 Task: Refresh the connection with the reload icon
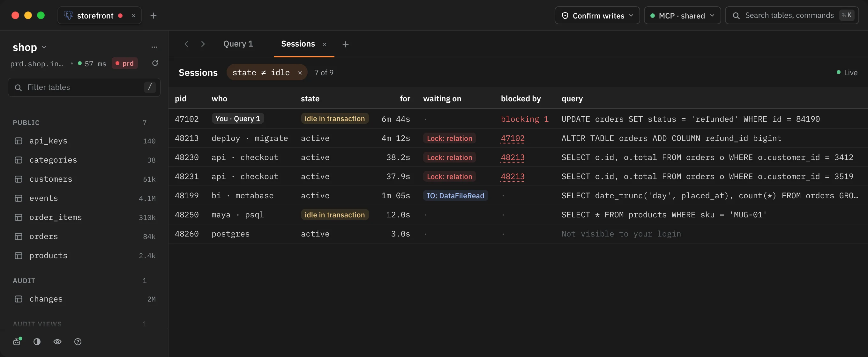pos(155,63)
